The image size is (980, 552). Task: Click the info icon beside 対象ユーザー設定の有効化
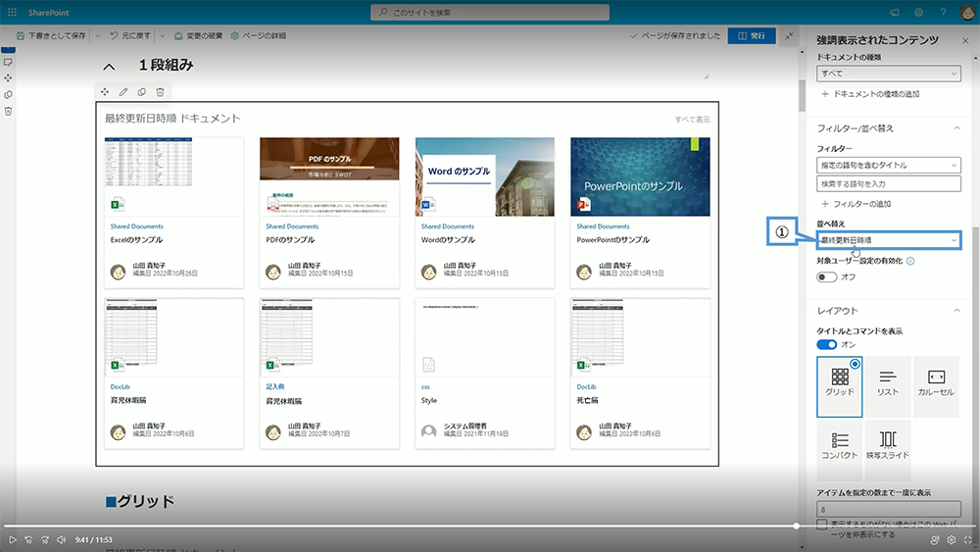[x=910, y=262]
